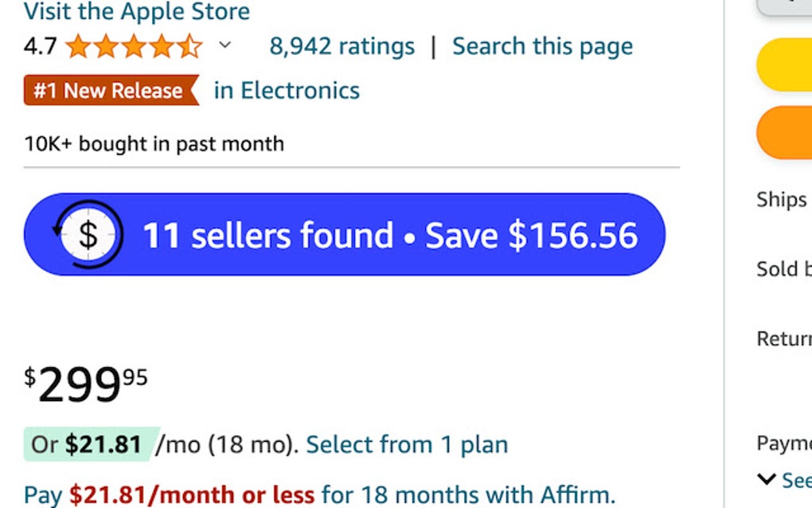The height and width of the screenshot is (508, 812).
Task: Click the Search this page link
Action: [x=542, y=46]
